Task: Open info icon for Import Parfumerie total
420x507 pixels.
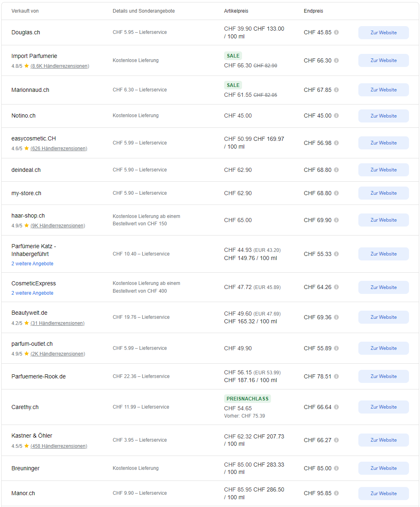Action: (336, 60)
